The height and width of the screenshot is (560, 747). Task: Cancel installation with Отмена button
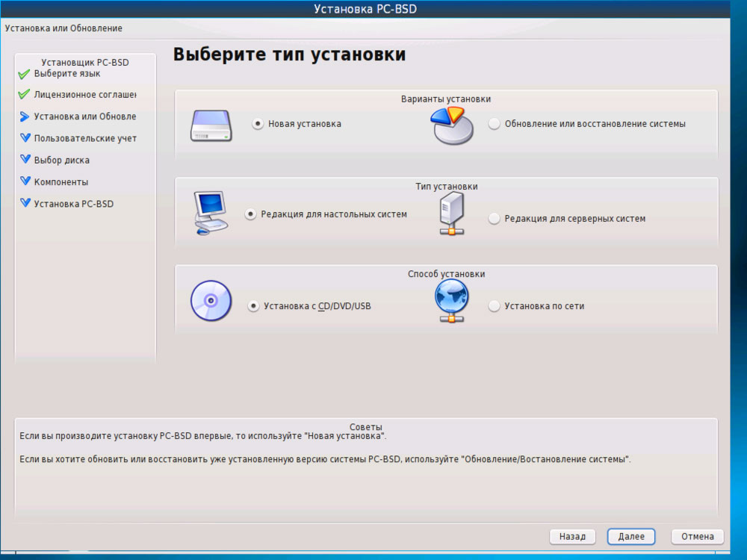click(x=698, y=537)
